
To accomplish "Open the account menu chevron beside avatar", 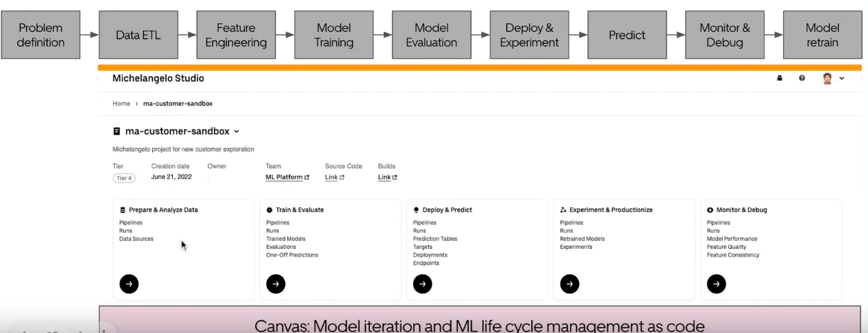I will click(842, 79).
